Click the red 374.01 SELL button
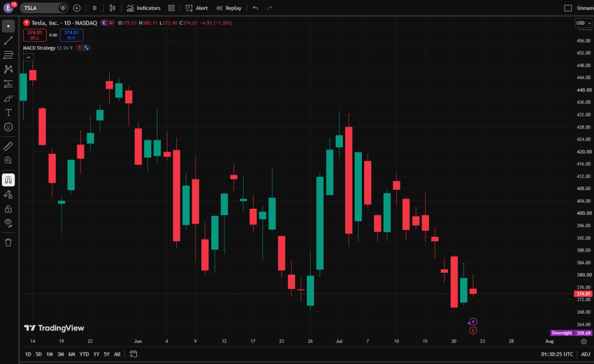 pos(35,35)
